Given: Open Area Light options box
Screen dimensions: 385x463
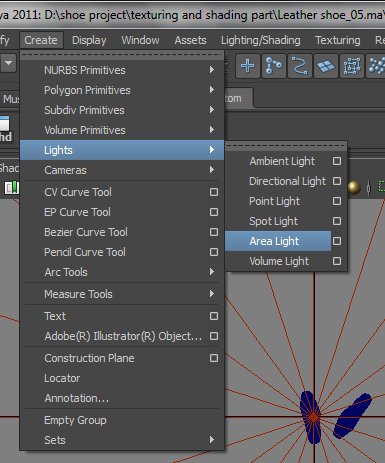Looking at the screenshot, I should click(x=337, y=241).
